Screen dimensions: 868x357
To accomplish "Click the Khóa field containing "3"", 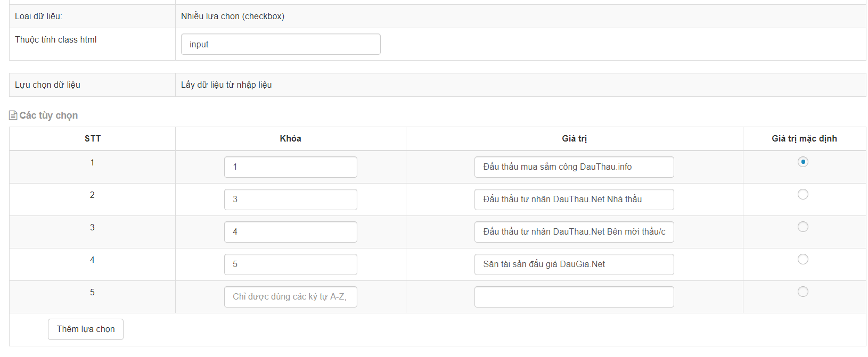I will tap(290, 199).
